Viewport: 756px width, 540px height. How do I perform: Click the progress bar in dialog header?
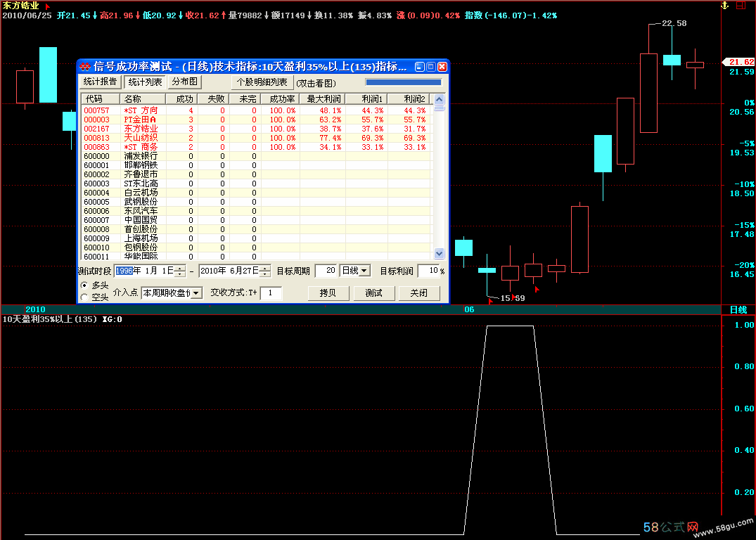(403, 82)
